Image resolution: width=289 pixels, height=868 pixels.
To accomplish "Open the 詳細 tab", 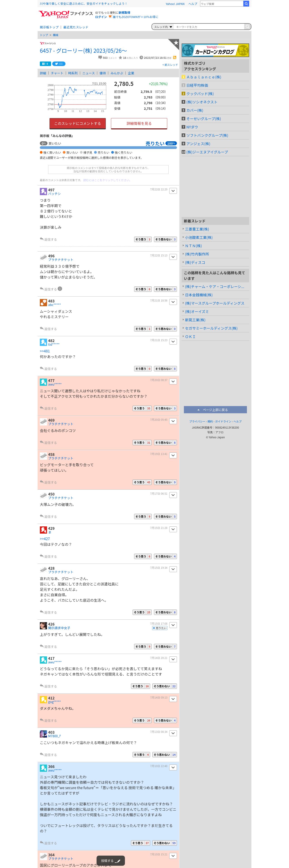I will [x=43, y=73].
